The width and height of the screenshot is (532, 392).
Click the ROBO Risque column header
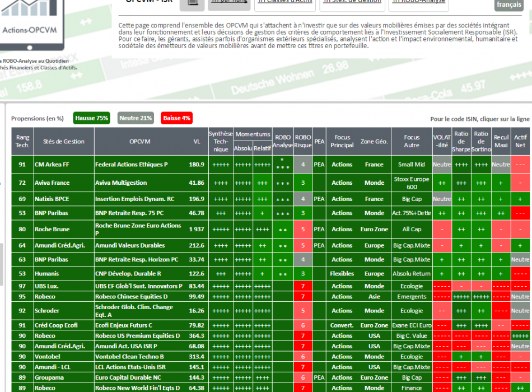(303, 141)
